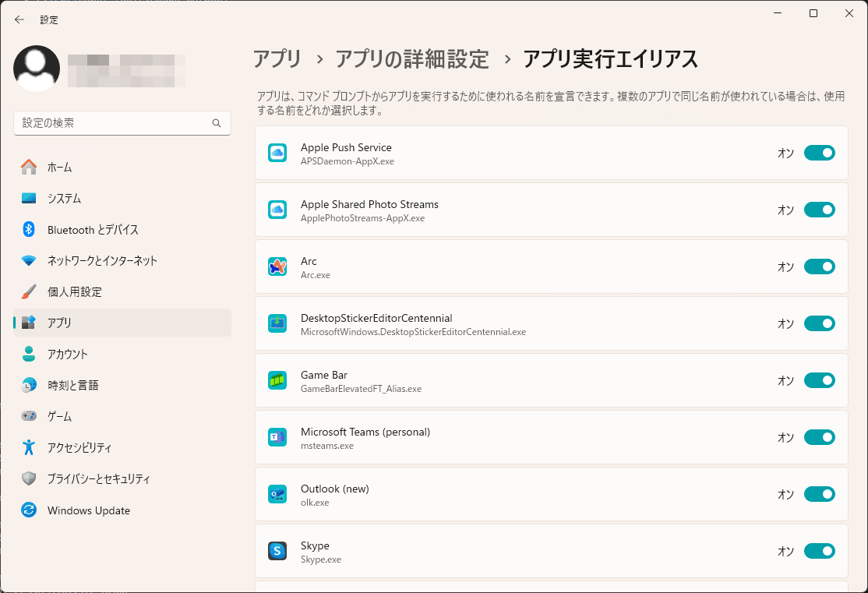Screen dimensions: 868x593
Task: Disable the Outlook (new) alias switch
Action: point(819,494)
